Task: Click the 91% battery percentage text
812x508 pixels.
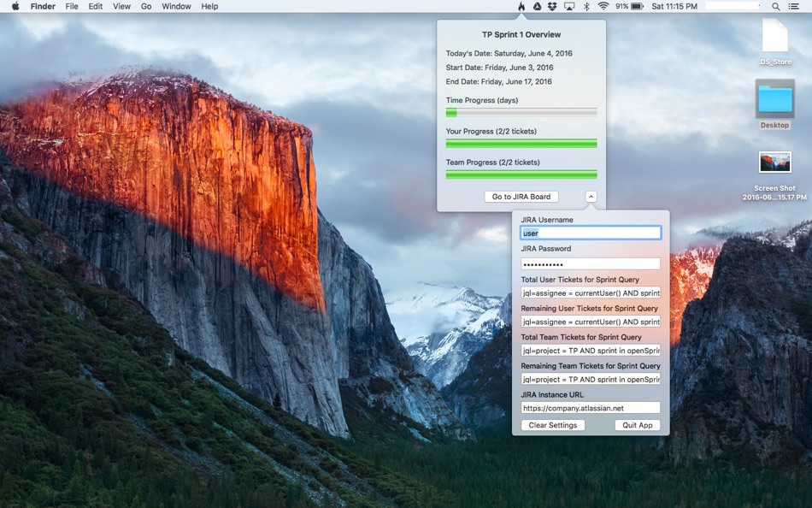Action: click(621, 6)
